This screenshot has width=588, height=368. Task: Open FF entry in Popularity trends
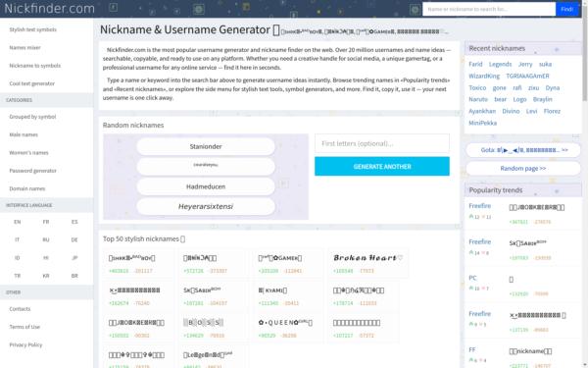click(472, 349)
